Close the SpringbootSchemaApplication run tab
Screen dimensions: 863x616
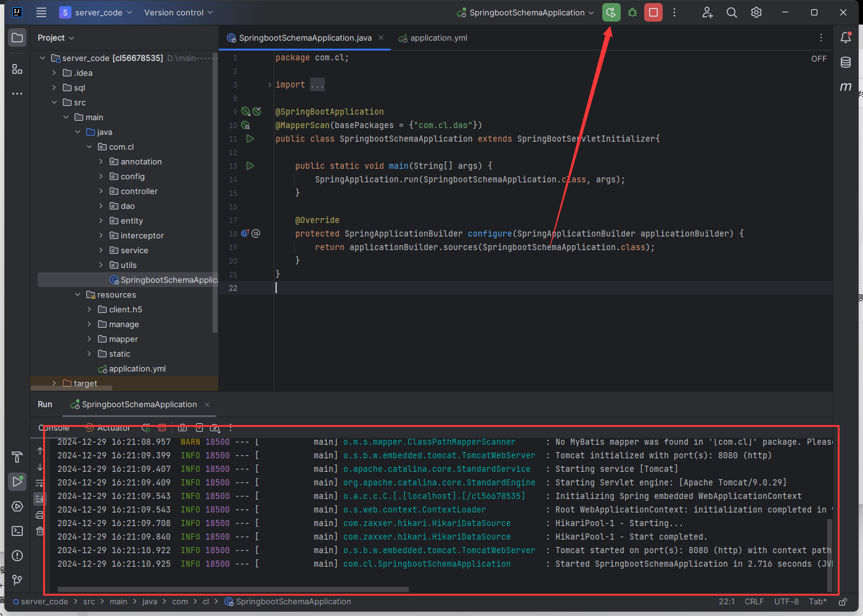click(x=207, y=405)
